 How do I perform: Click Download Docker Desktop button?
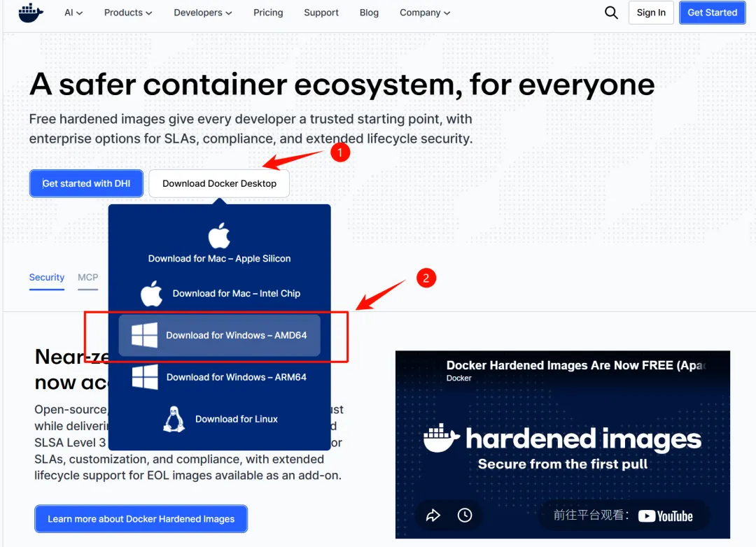point(219,184)
